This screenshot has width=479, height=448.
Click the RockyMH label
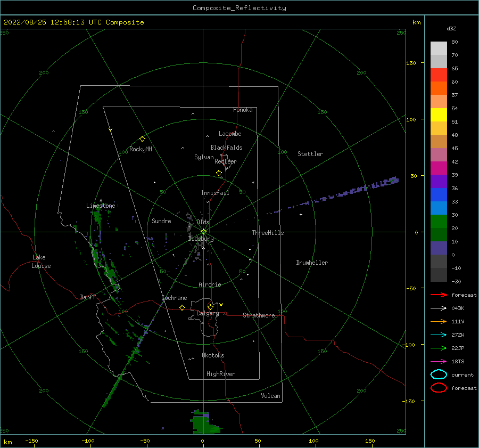pyautogui.click(x=141, y=149)
